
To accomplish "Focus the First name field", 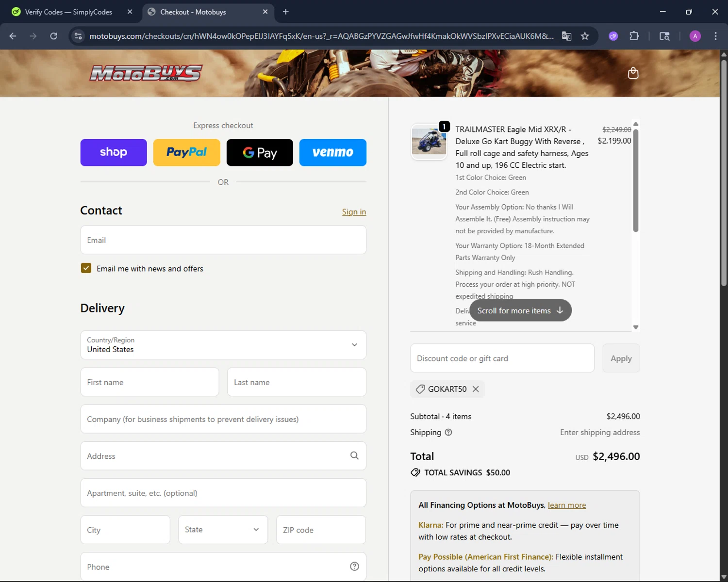I will point(149,382).
